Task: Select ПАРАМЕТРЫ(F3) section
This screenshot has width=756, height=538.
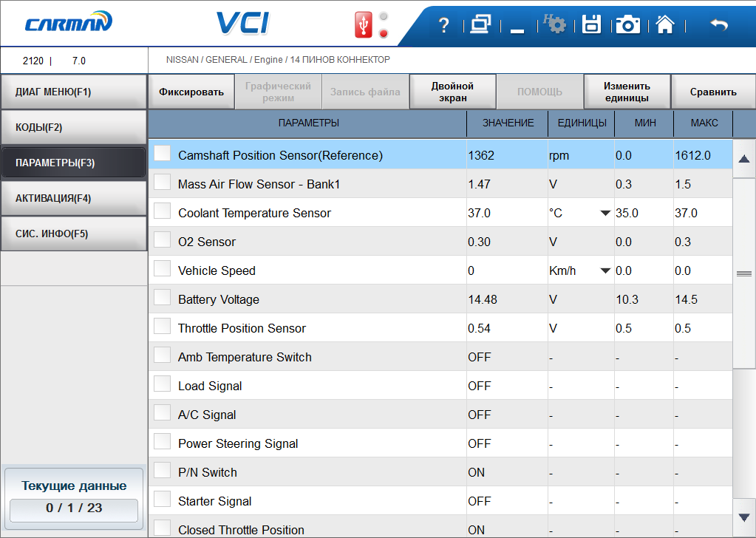Action: pyautogui.click(x=74, y=163)
